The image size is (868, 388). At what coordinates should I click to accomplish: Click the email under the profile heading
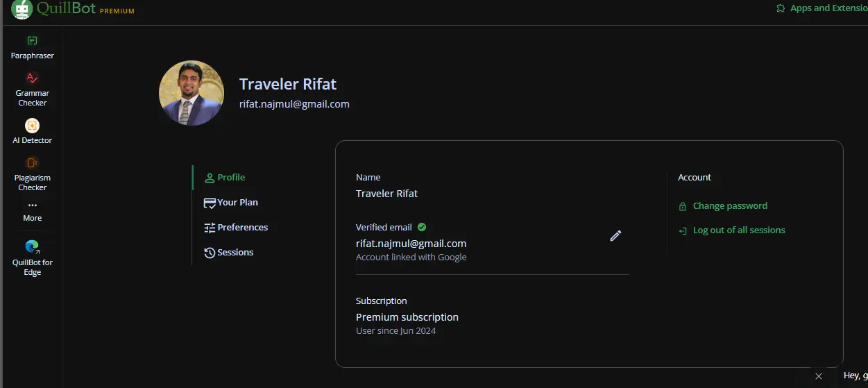[x=294, y=104]
